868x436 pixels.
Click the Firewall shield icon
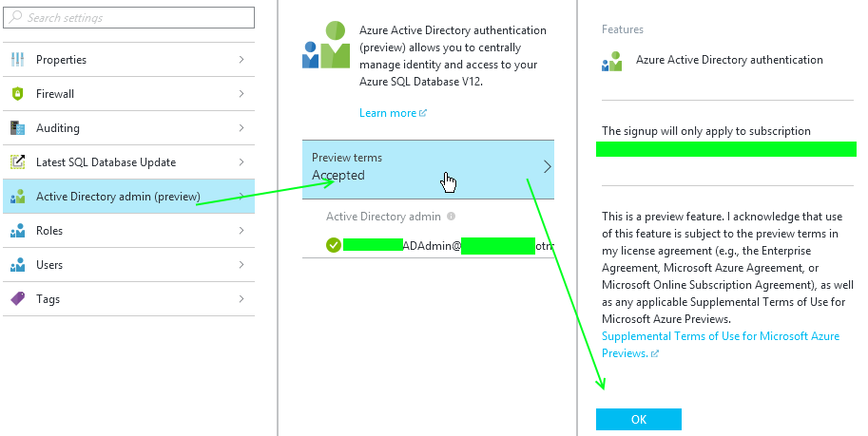pos(18,93)
